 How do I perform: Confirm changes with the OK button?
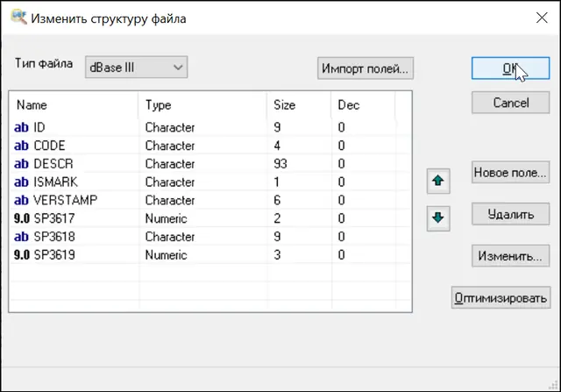point(510,68)
